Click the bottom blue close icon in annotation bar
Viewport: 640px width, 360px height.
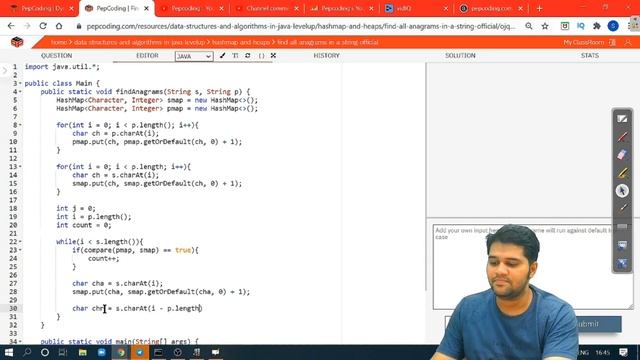(x=622, y=263)
